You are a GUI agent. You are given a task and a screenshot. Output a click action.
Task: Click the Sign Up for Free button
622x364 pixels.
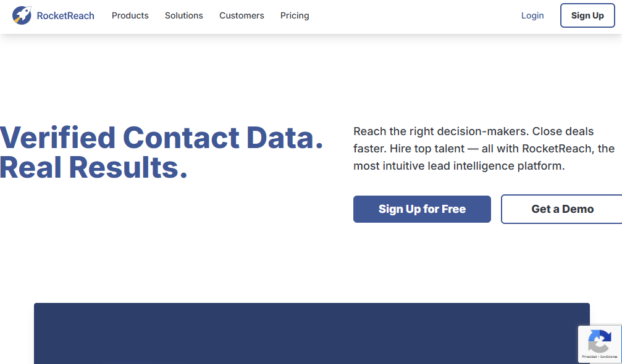coord(422,209)
